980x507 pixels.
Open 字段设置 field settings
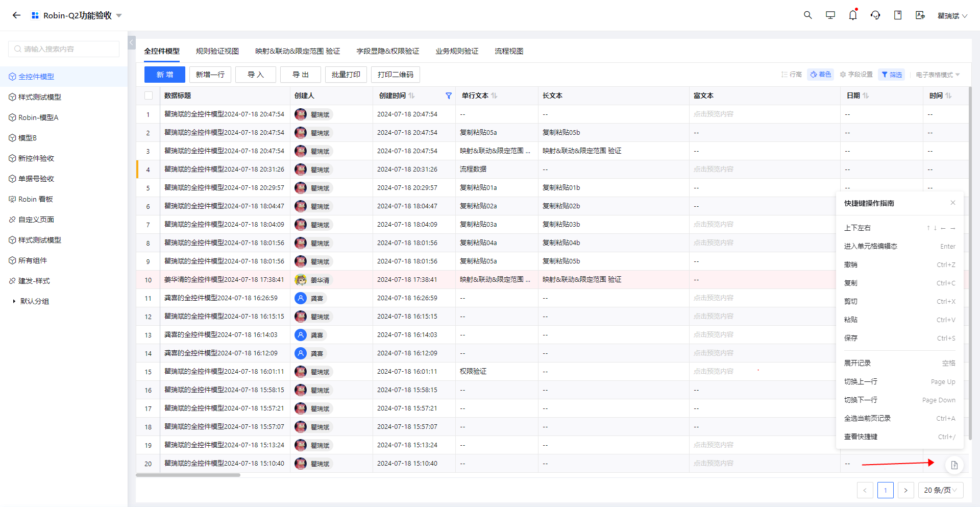coord(856,75)
